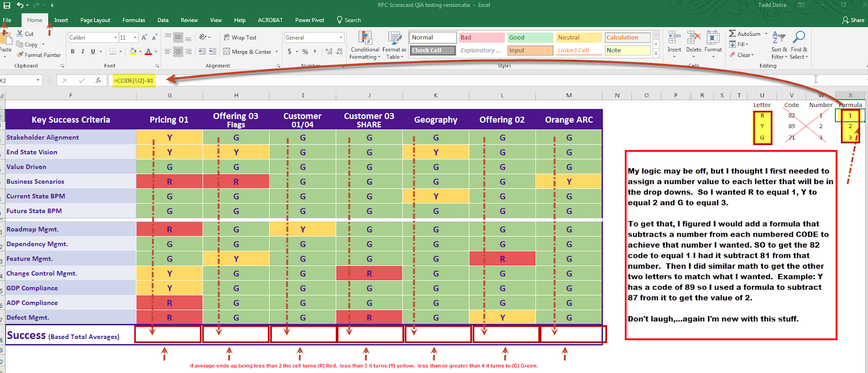Apply comma style number format
The image size is (868, 373).
(315, 52)
